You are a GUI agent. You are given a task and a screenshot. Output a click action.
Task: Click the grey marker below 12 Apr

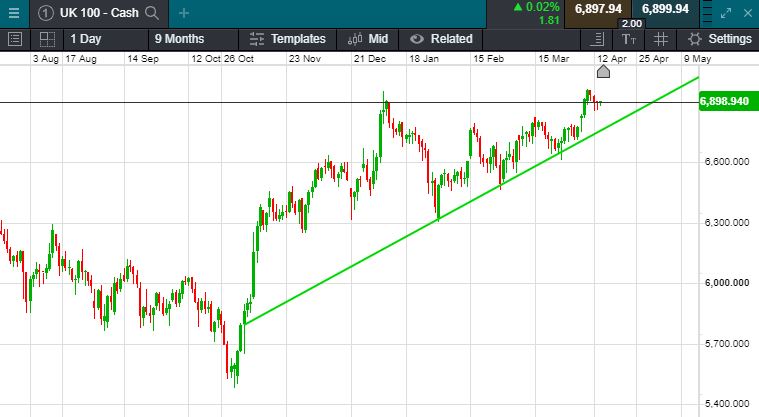tap(603, 72)
